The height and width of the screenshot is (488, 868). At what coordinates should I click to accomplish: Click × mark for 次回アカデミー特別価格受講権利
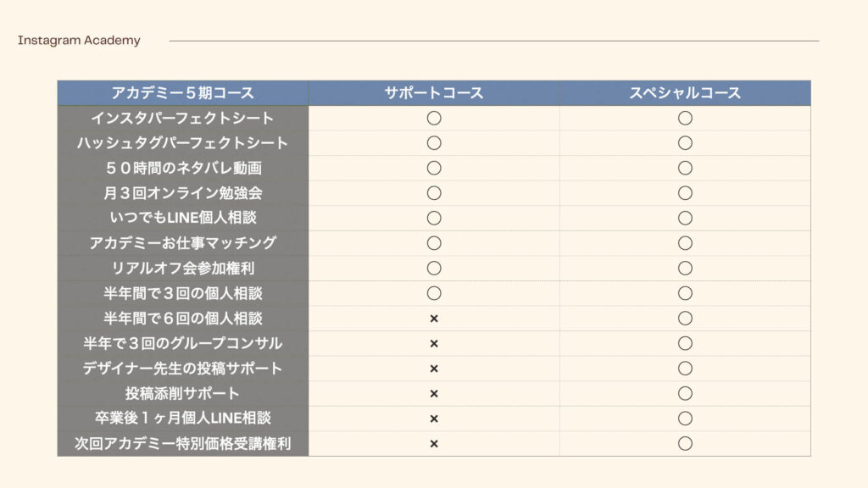(x=434, y=443)
